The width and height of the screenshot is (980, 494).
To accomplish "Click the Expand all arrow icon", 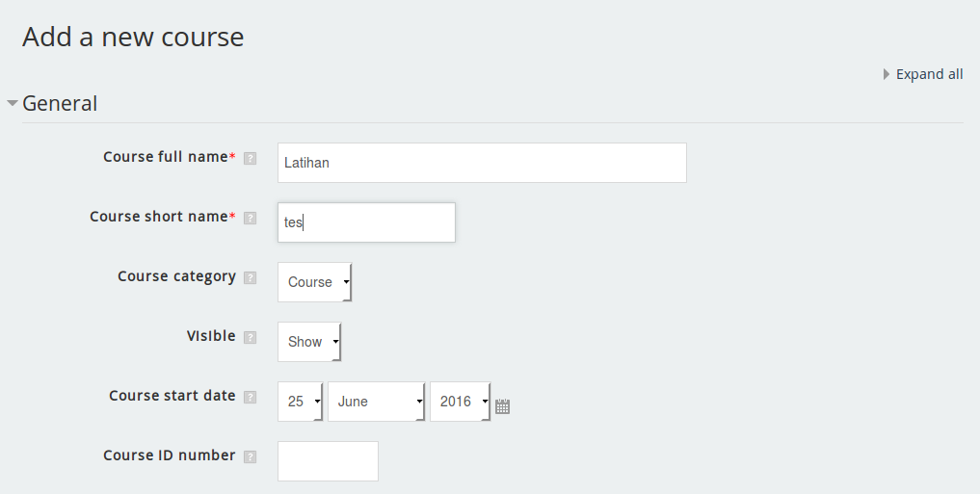I will [887, 74].
